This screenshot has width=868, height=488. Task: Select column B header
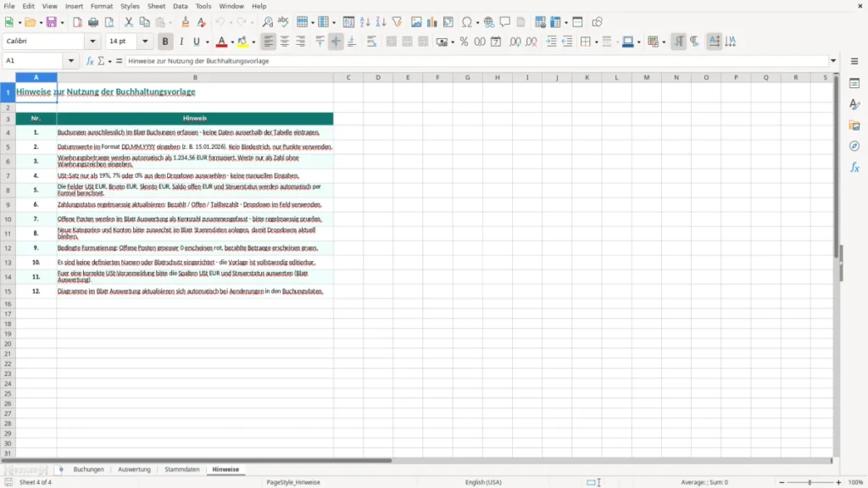195,77
